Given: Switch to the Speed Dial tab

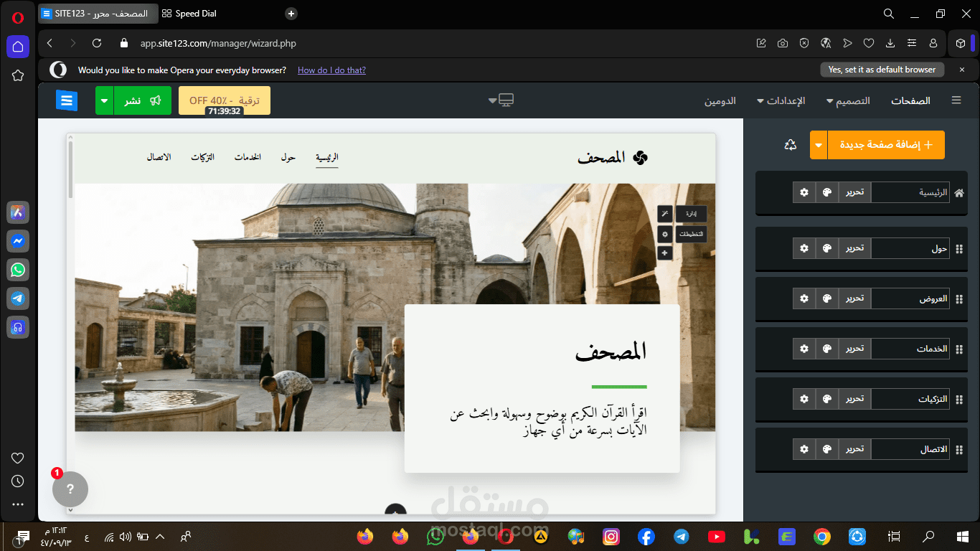Looking at the screenshot, I should [x=189, y=13].
